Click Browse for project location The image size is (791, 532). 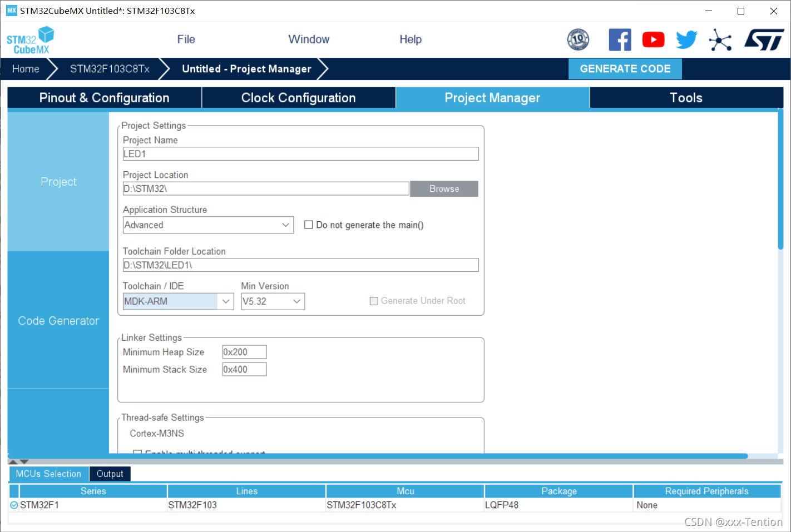coord(444,189)
